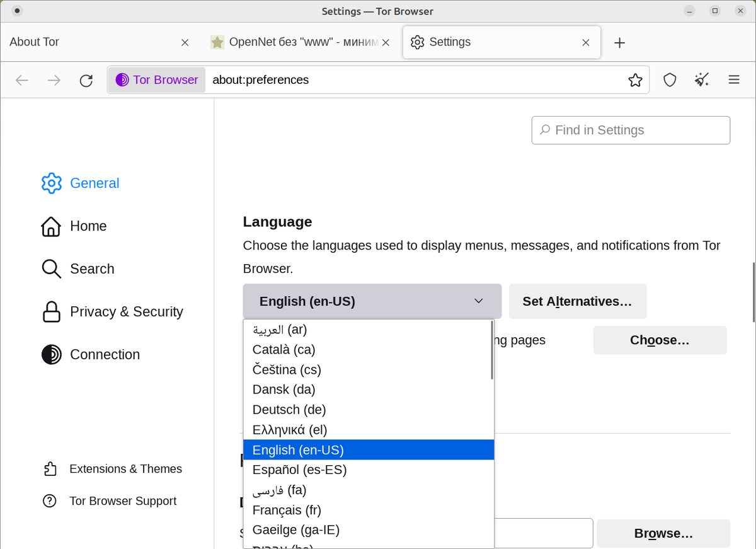Go back to the previous page
The height and width of the screenshot is (549, 756).
tap(22, 80)
